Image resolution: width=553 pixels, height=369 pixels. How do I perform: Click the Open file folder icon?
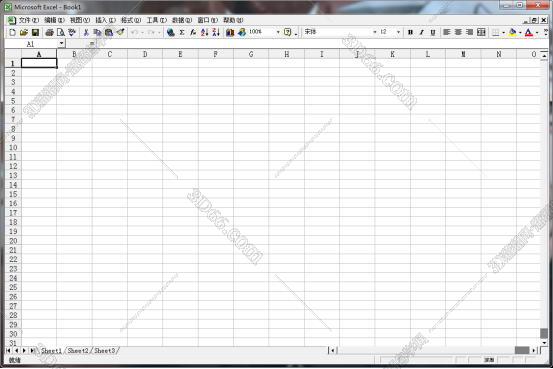[x=24, y=32]
